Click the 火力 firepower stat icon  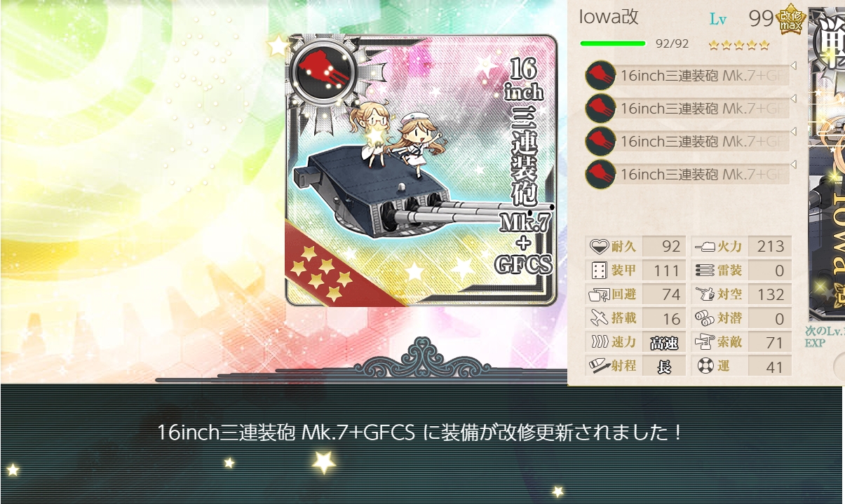click(704, 246)
